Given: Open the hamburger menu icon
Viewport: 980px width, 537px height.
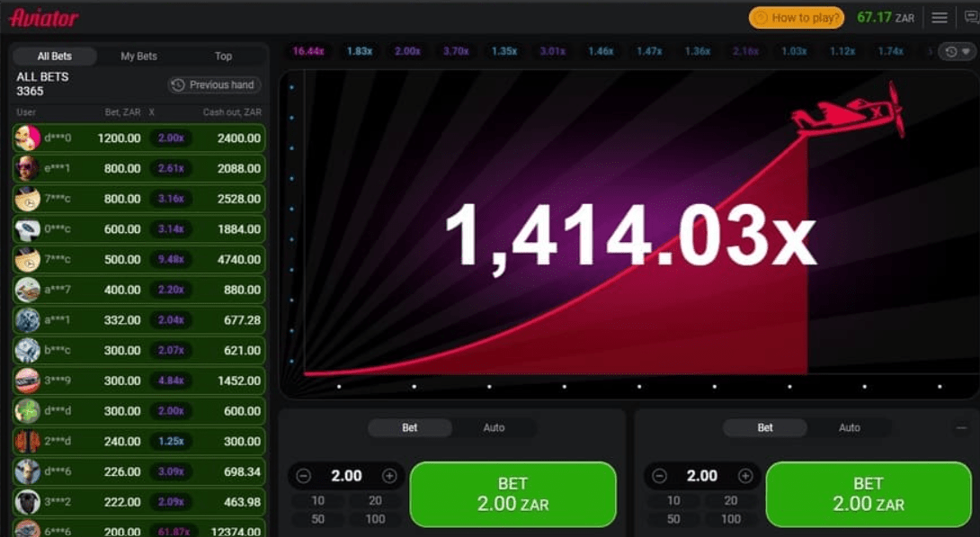Looking at the screenshot, I should coord(940,17).
